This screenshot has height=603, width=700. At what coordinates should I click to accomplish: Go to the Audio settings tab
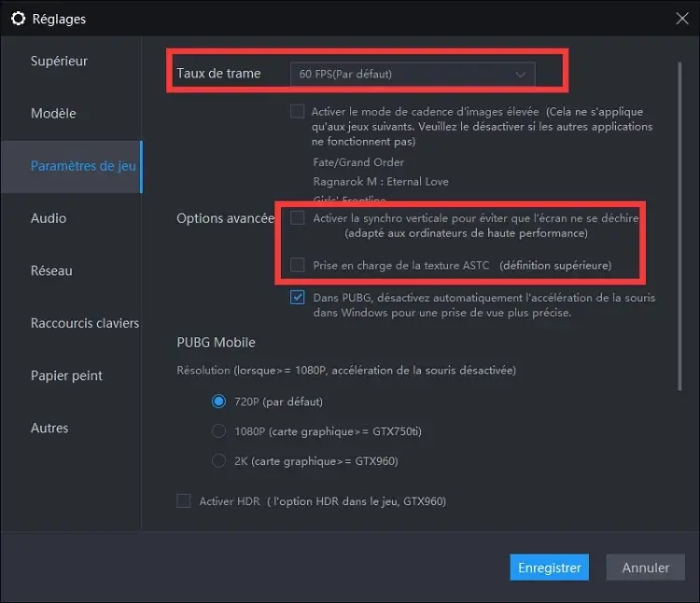click(49, 217)
